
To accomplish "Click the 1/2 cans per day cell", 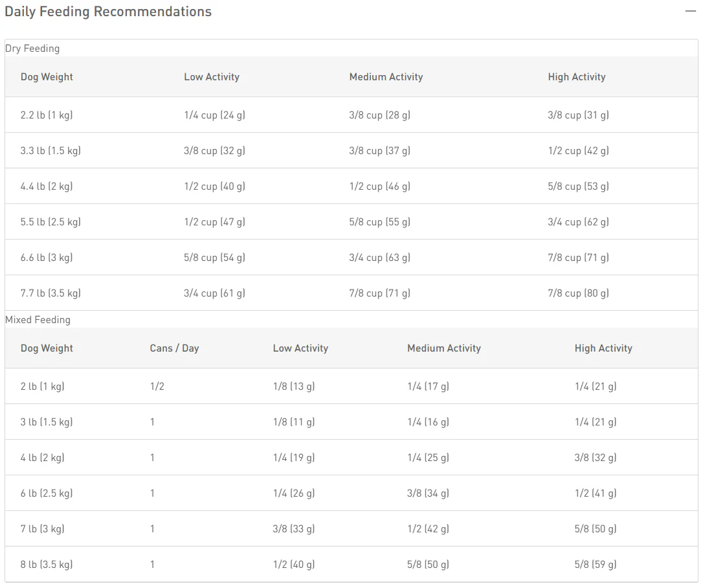I will click(157, 386).
